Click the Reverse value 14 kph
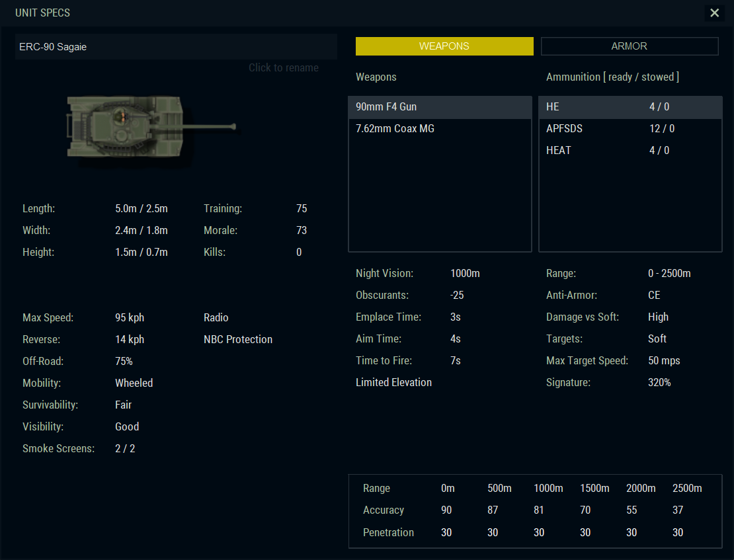This screenshot has height=560, width=734. pyautogui.click(x=130, y=339)
